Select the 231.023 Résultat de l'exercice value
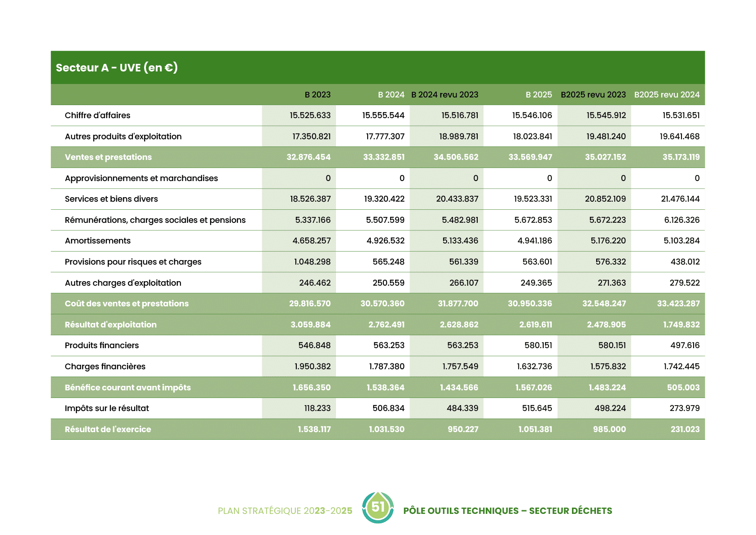 [x=685, y=429]
